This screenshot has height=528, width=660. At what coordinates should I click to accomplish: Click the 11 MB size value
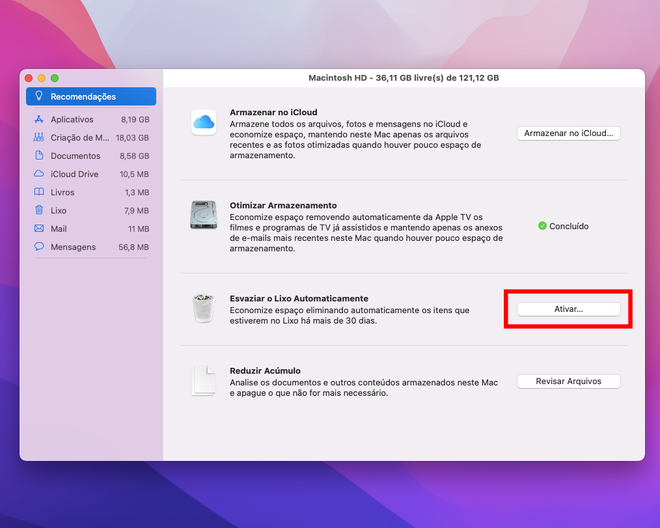tap(138, 229)
